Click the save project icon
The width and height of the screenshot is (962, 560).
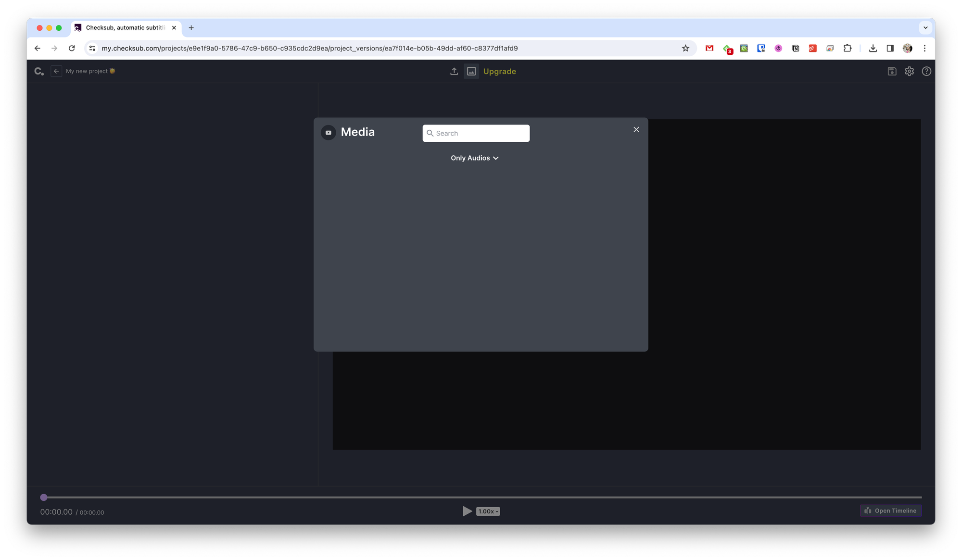(x=892, y=71)
